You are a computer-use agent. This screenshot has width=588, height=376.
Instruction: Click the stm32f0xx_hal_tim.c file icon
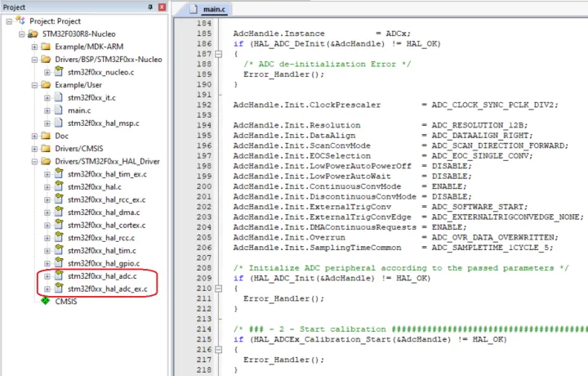[59, 249]
